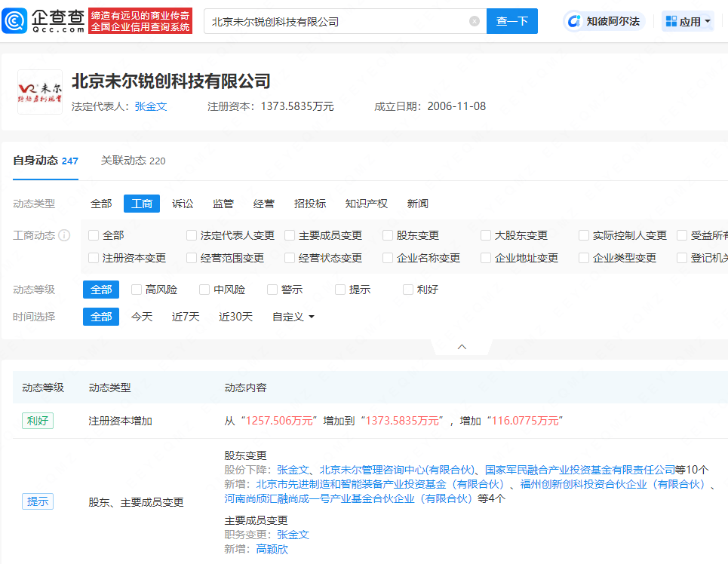The height and width of the screenshot is (564, 728).
Task: Open 张金文 link under 职务变更
Action: coord(293,535)
